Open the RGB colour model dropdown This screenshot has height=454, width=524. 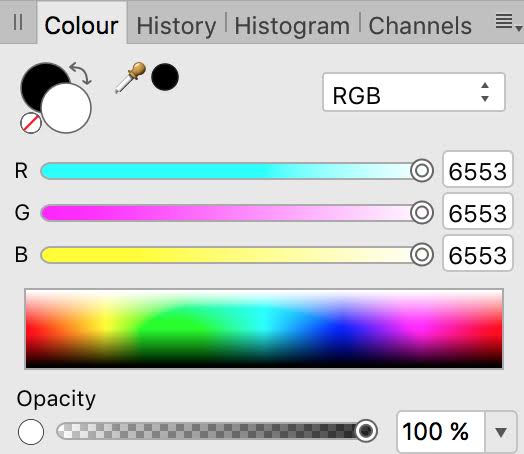point(414,92)
